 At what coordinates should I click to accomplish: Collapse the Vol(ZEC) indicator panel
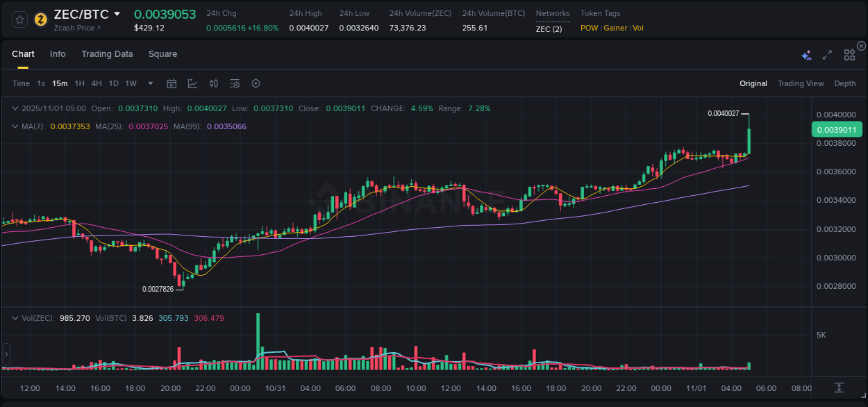[x=15, y=317]
